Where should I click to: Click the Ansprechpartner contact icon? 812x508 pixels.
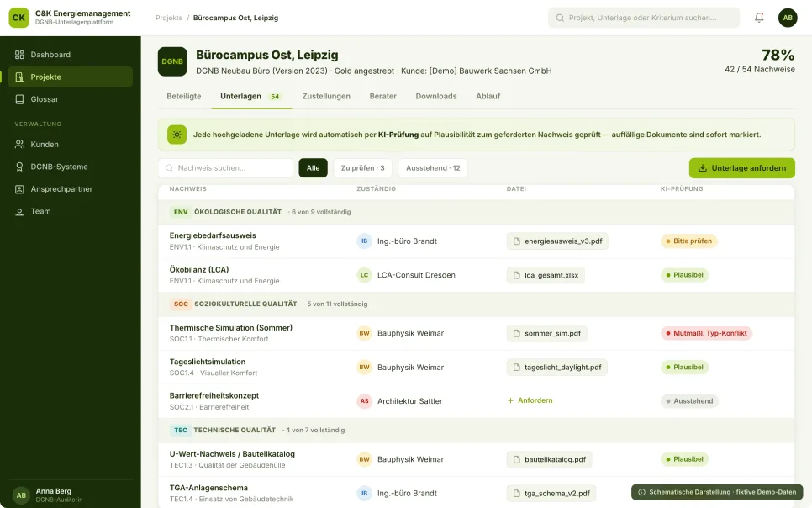click(19, 189)
